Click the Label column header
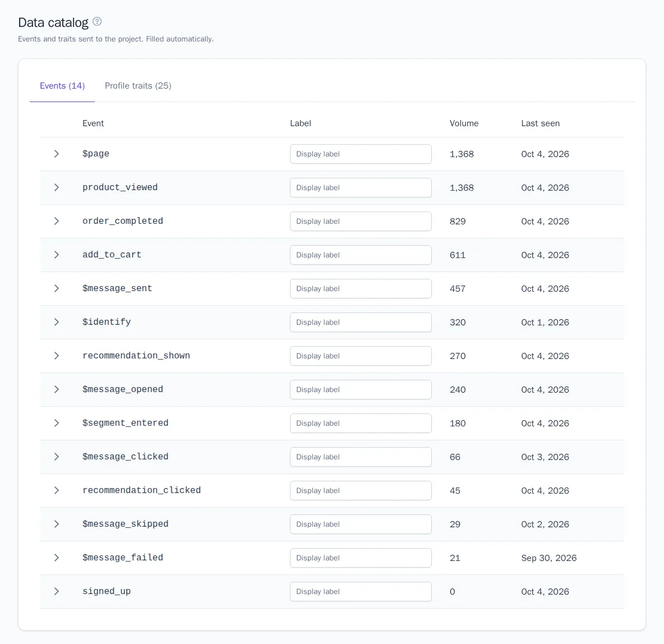Viewport: 664px width, 644px height. 300,123
